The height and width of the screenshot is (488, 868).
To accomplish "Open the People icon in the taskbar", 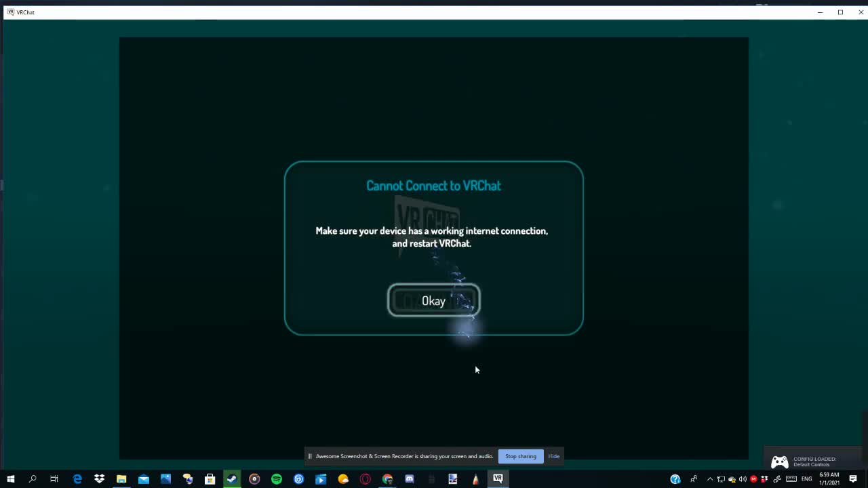I will tap(694, 479).
